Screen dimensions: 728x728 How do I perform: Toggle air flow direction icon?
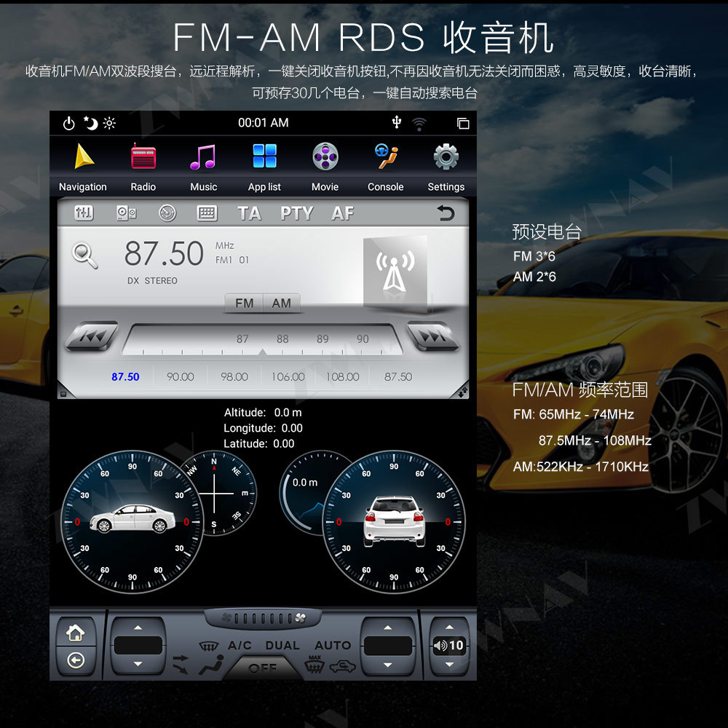tap(181, 665)
